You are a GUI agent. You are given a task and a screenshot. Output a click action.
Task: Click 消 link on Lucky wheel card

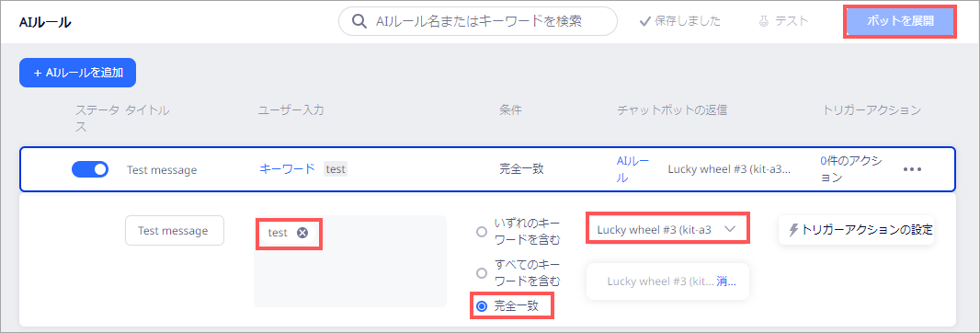tap(725, 281)
